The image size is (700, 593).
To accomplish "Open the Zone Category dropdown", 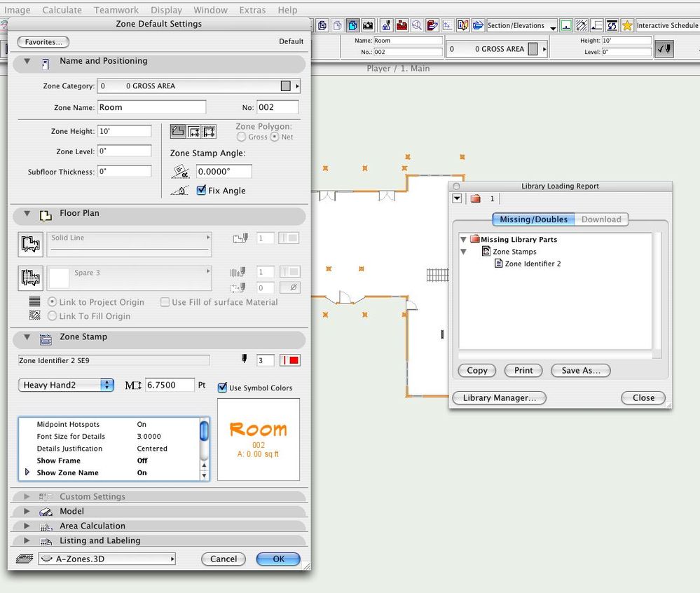I will click(x=199, y=86).
